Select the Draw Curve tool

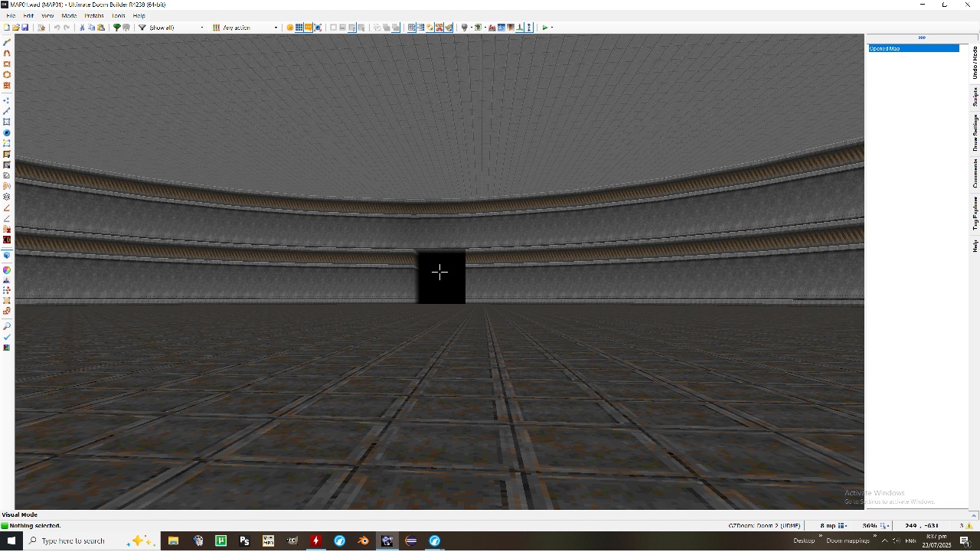click(x=7, y=53)
